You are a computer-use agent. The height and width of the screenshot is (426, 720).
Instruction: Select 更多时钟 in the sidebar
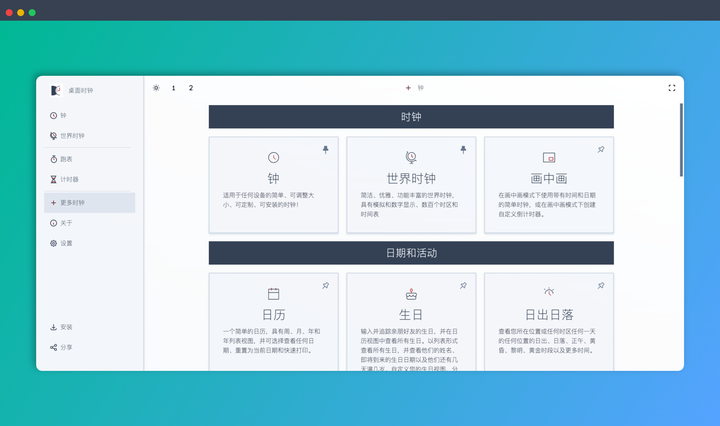pyautogui.click(x=90, y=203)
